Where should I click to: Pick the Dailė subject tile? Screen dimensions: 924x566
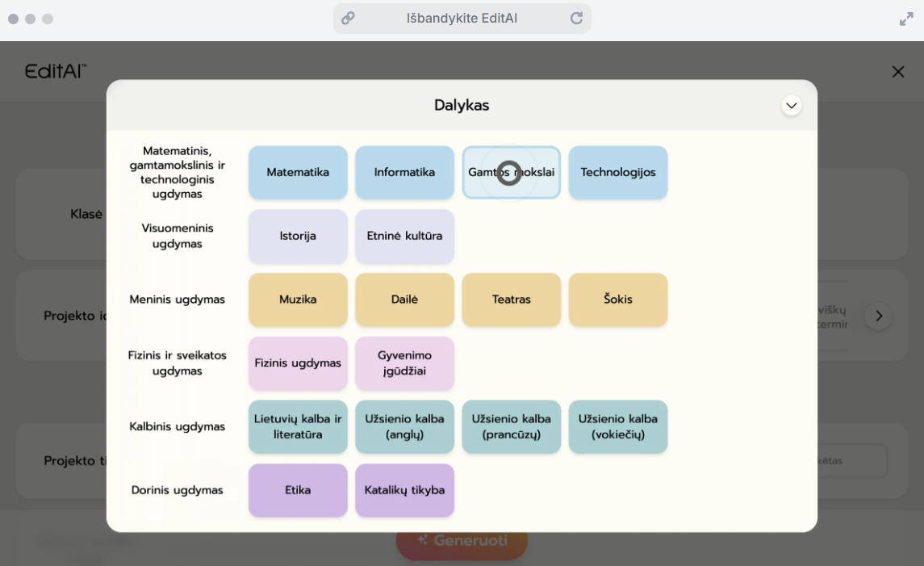click(x=404, y=300)
